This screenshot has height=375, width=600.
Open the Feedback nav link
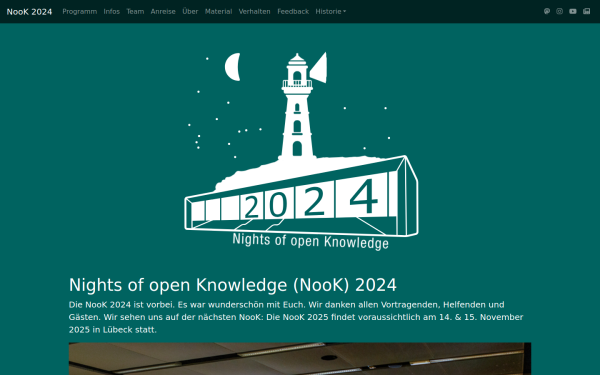click(x=293, y=11)
